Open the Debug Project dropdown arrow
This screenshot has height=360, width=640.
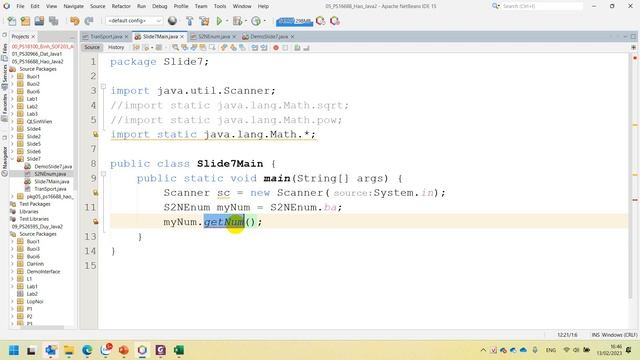(245, 21)
